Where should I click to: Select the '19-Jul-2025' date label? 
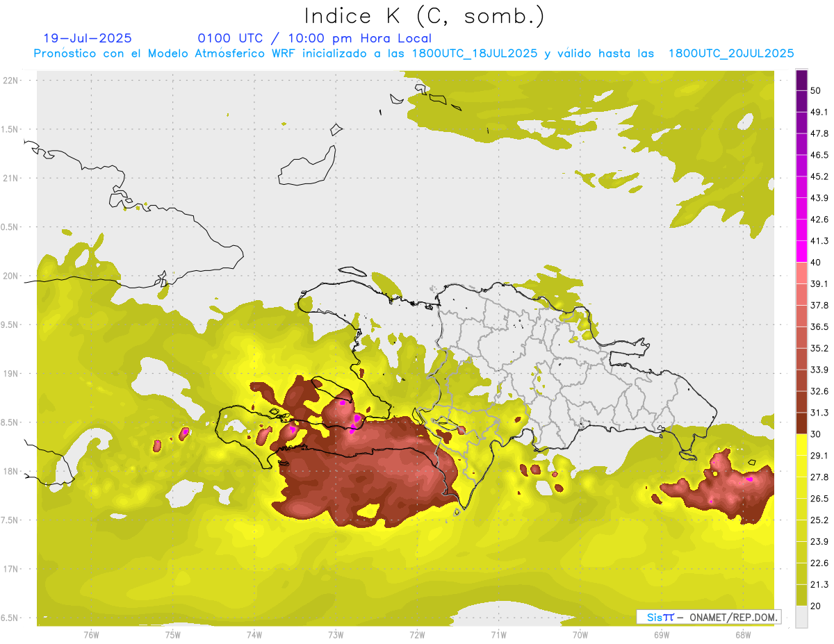pos(88,38)
